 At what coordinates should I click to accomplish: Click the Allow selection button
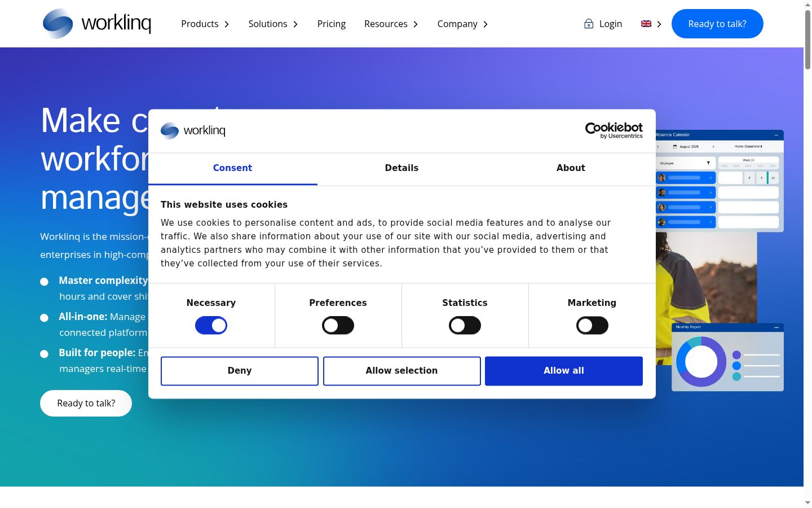[x=402, y=371]
